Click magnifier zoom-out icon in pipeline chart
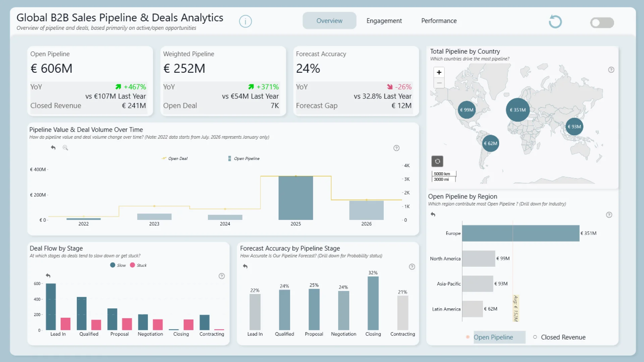Viewport: 644px width, 362px height. pyautogui.click(x=65, y=148)
